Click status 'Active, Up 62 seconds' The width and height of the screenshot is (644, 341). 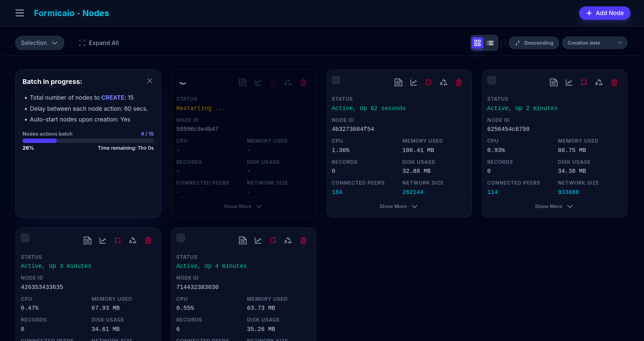369,108
